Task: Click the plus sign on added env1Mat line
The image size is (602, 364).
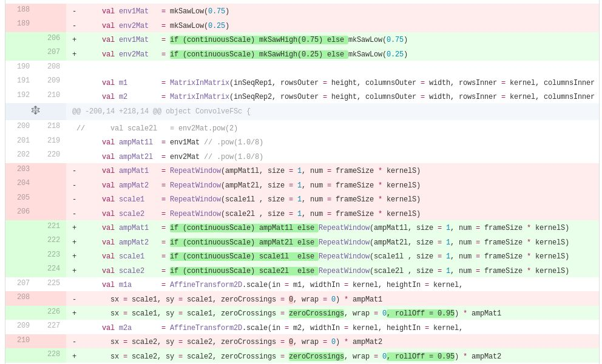Action: [74, 40]
